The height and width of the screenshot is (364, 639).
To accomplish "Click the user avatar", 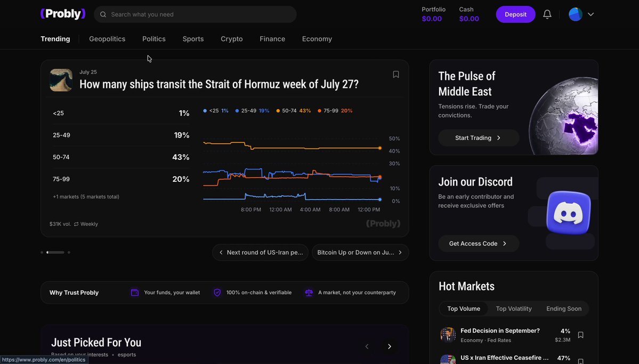I will [x=576, y=14].
